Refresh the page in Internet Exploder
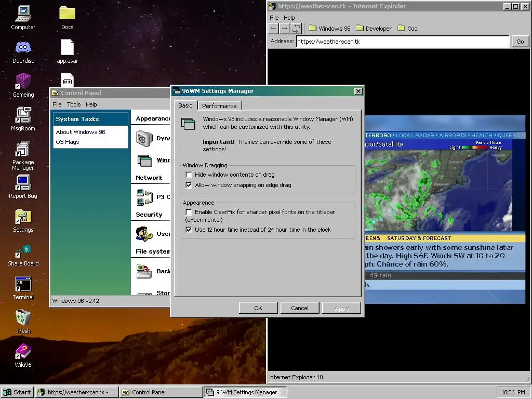Screen dimensions: 532x399 296,29
